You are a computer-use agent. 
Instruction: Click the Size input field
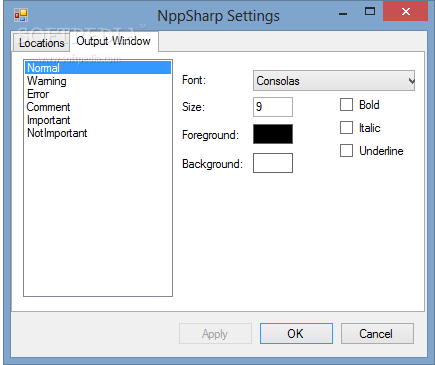tap(273, 107)
